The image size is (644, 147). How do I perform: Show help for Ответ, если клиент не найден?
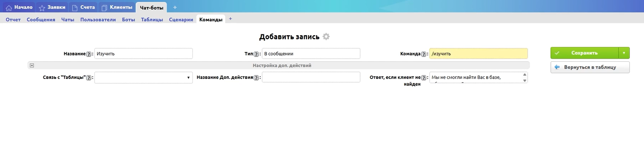point(424,78)
